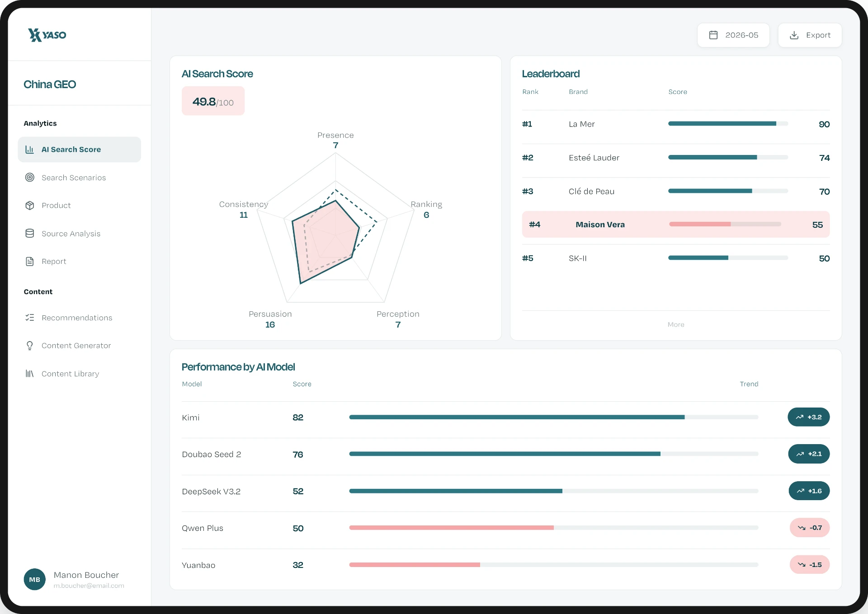Click the Recommendations checklist icon

click(30, 318)
